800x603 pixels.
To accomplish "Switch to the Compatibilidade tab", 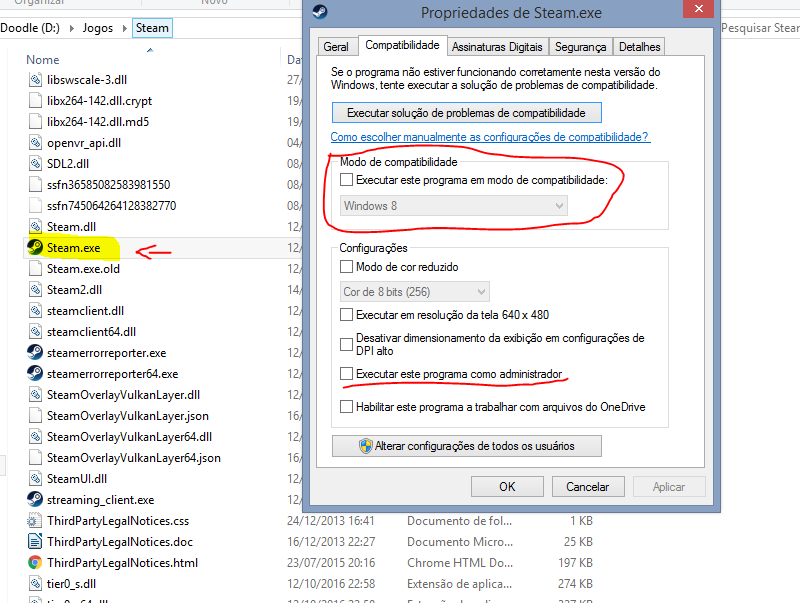I will coord(403,45).
